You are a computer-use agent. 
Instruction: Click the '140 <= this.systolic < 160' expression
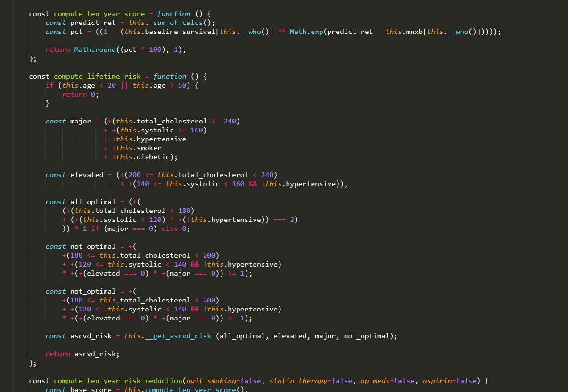(x=190, y=184)
